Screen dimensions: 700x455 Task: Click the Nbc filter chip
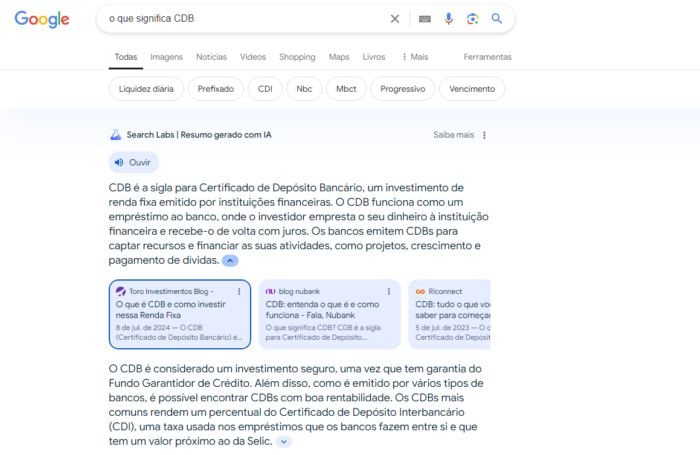coord(304,89)
